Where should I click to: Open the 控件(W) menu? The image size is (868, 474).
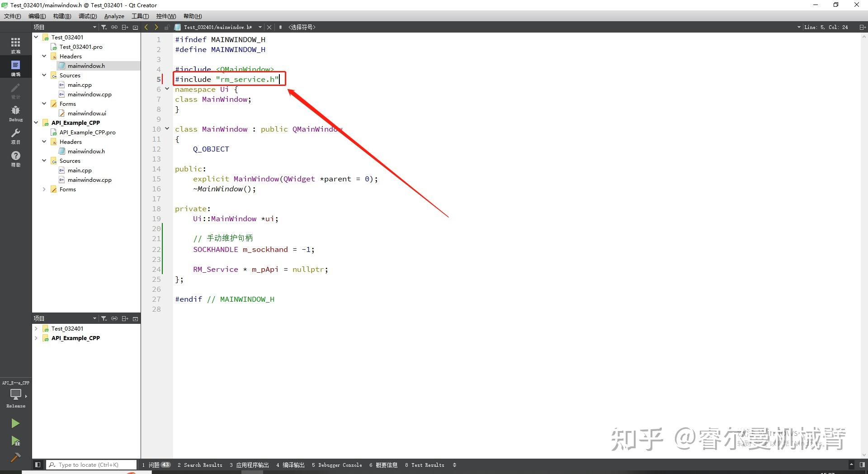point(166,16)
